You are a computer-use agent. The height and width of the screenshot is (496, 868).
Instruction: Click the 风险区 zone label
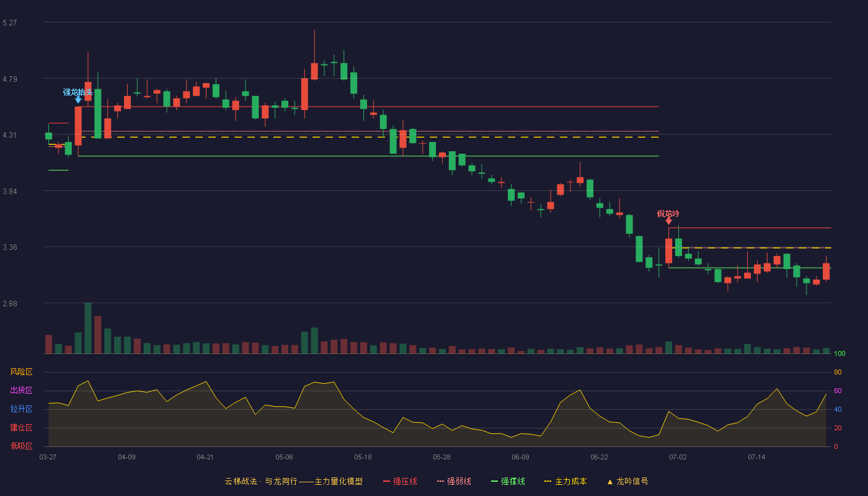[x=21, y=372]
